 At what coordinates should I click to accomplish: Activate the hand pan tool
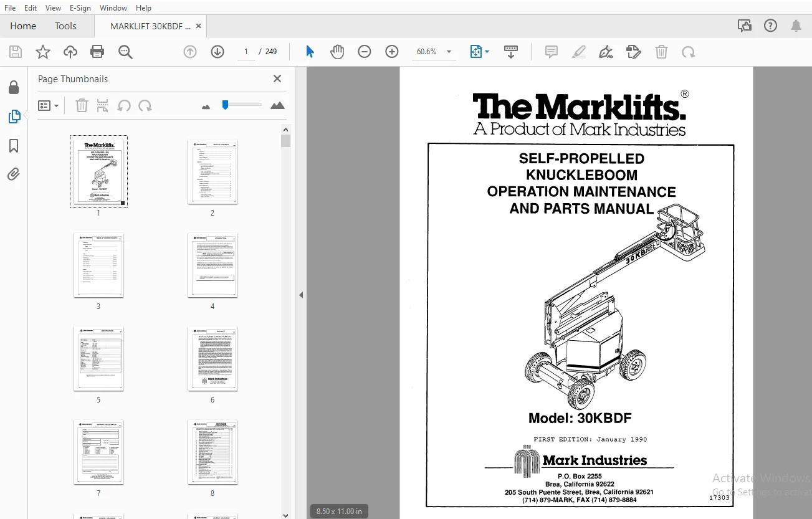pos(337,52)
